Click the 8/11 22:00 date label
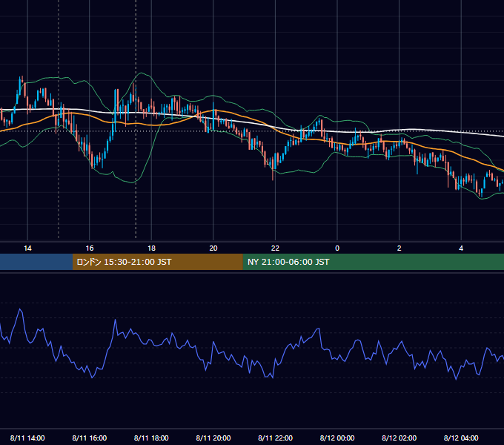The width and height of the screenshot is (504, 445). (x=276, y=438)
